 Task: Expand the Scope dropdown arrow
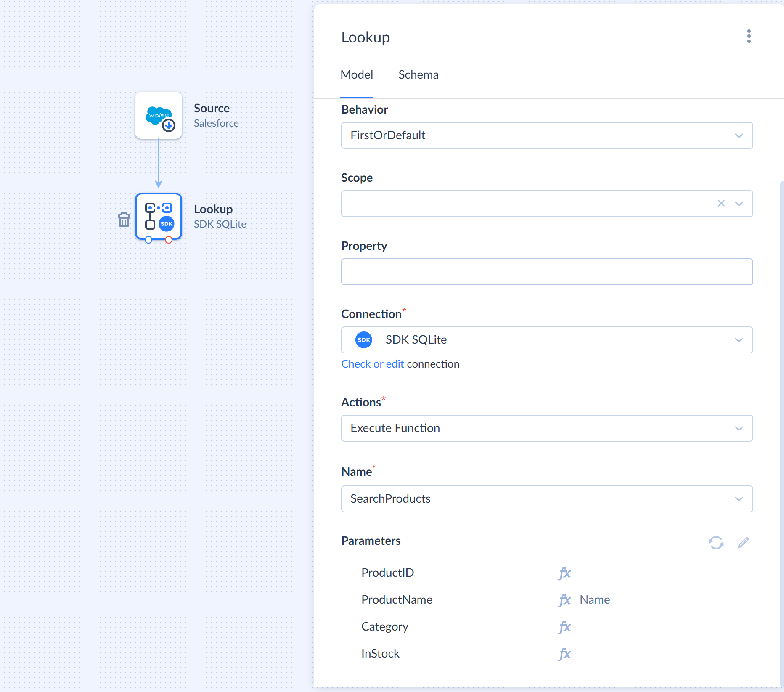(739, 204)
